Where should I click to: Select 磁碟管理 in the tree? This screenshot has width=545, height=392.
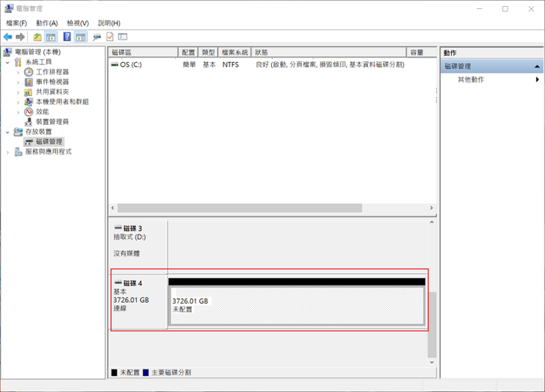(49, 142)
